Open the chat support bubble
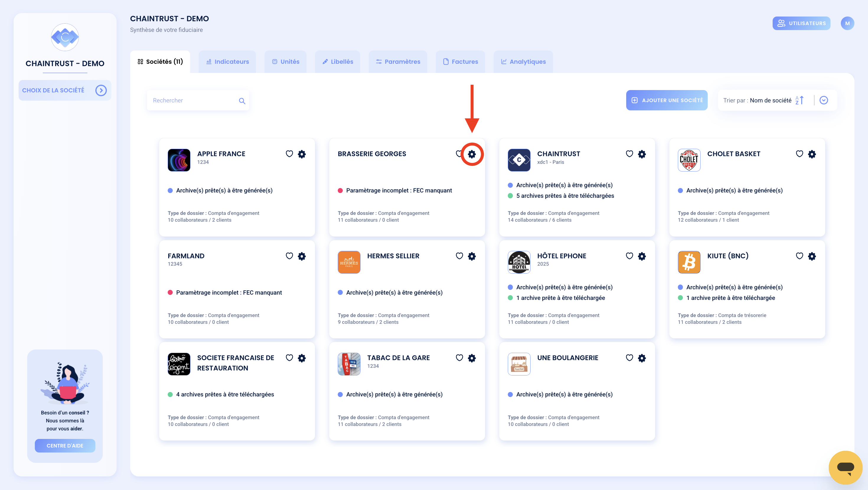The height and width of the screenshot is (490, 868). (x=846, y=468)
